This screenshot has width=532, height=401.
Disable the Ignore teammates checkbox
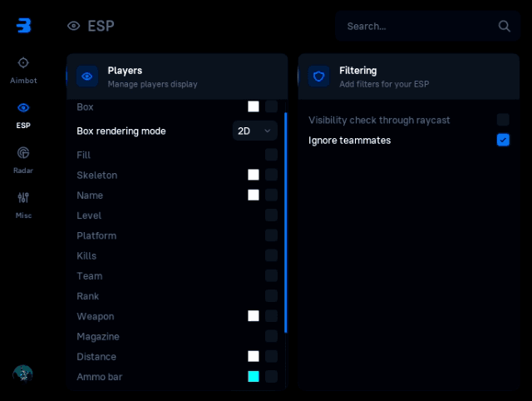pyautogui.click(x=503, y=140)
